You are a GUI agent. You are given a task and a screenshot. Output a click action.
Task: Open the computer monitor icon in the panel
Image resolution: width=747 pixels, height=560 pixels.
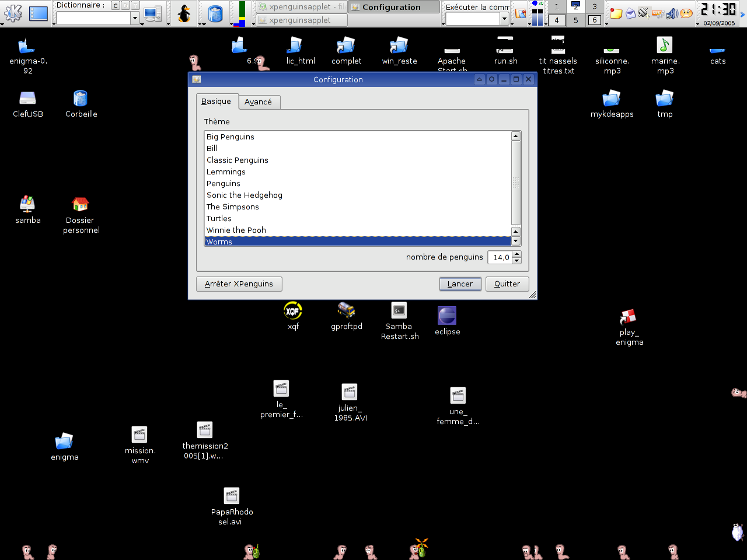152,14
